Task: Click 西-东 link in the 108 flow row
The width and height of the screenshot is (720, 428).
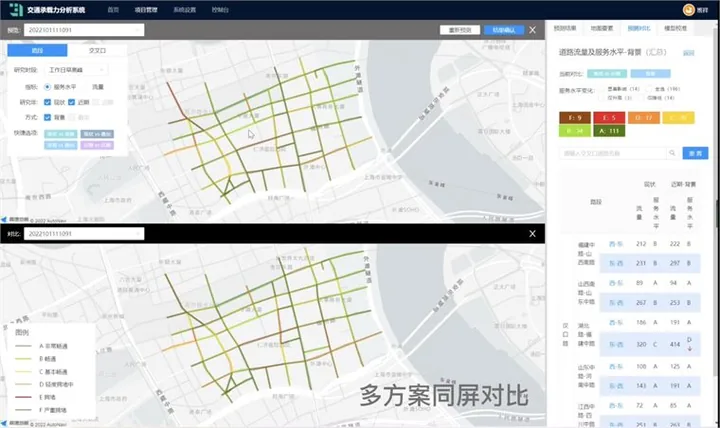Action: click(x=615, y=366)
